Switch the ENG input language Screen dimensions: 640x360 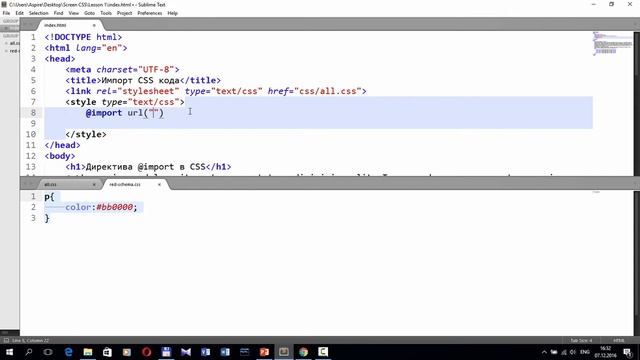pos(585,352)
